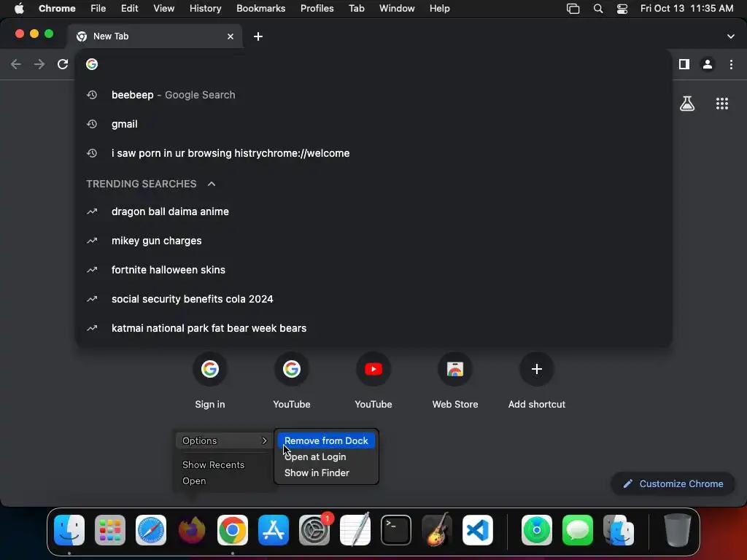Viewport: 747px width, 560px height.
Task: Open Messages from the dock
Action: [x=578, y=530]
